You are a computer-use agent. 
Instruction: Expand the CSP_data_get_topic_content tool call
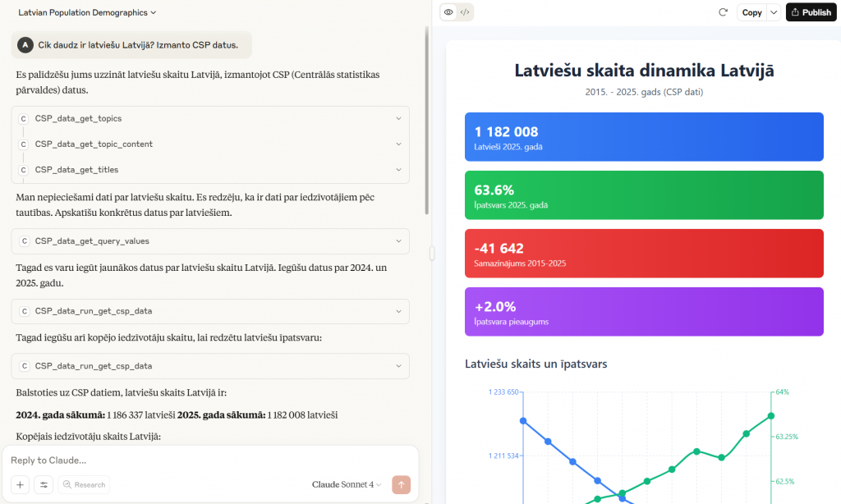pyautogui.click(x=210, y=144)
